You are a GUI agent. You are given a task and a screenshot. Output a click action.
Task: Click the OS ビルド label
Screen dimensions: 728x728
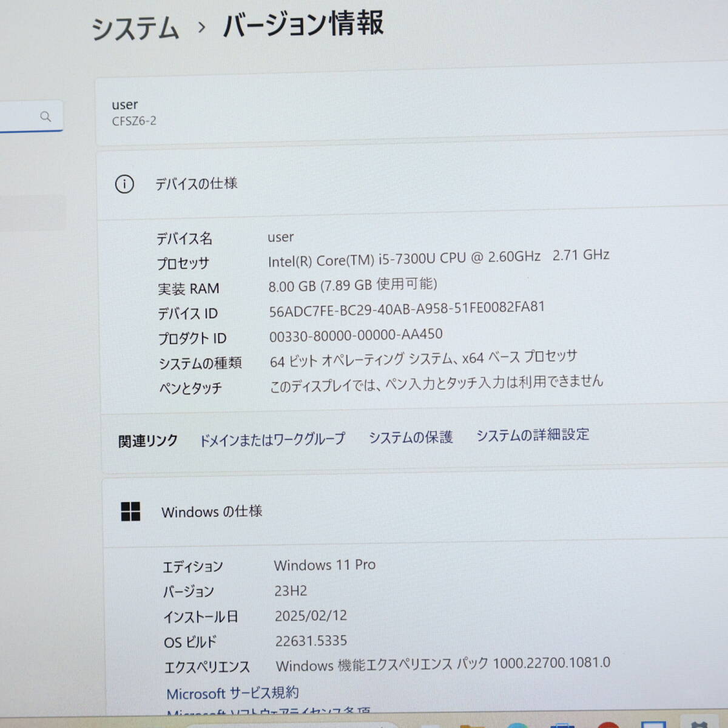190,642
